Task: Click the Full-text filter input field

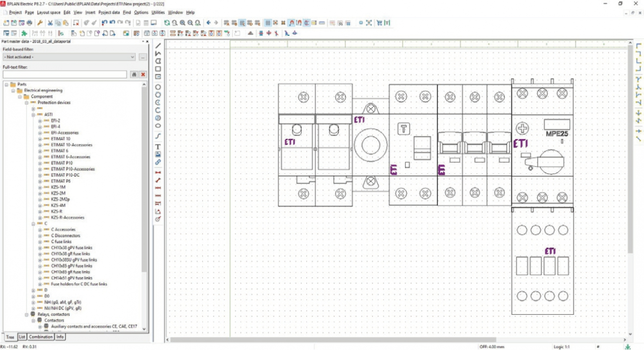Action: coord(64,75)
